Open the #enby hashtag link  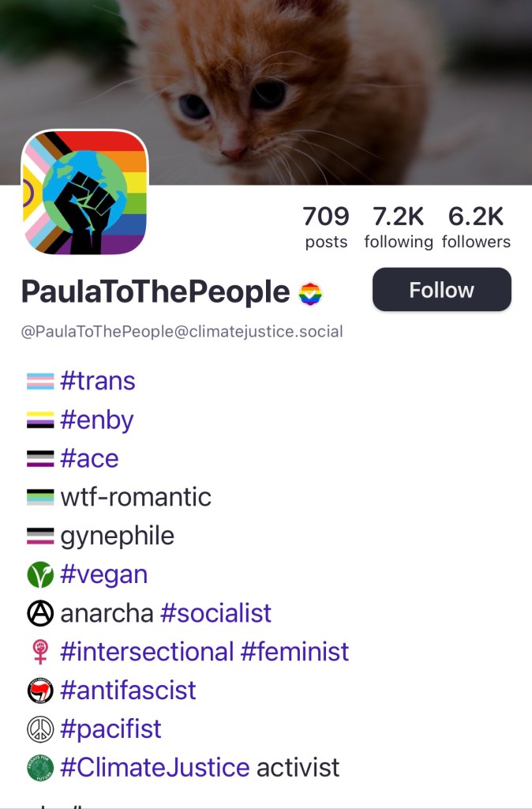click(97, 420)
